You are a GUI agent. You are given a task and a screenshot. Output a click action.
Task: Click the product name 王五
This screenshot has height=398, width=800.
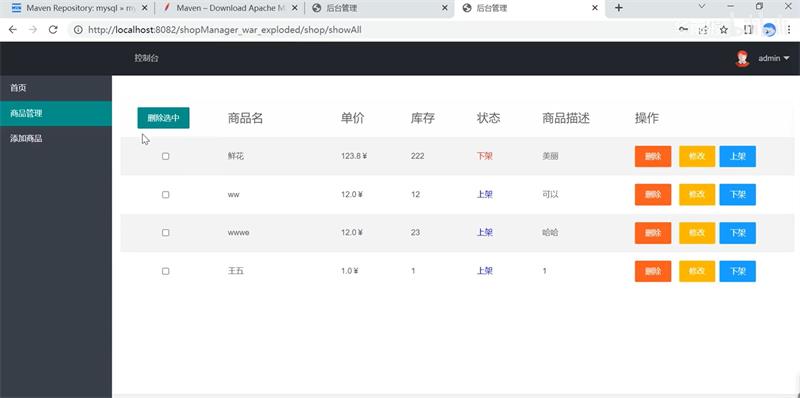coord(236,271)
